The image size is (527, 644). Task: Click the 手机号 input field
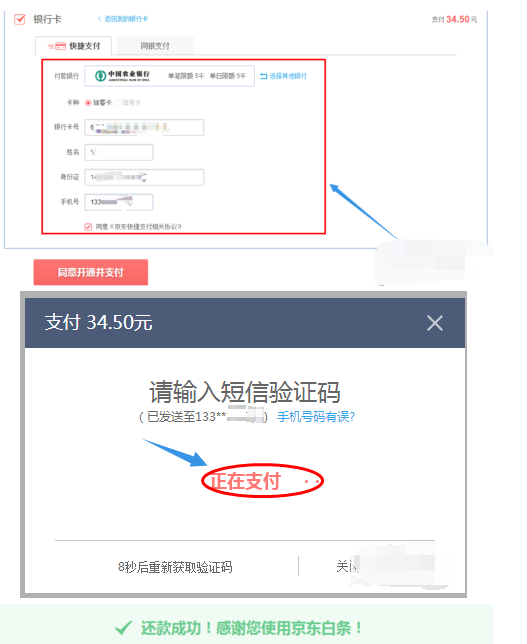coord(119,202)
